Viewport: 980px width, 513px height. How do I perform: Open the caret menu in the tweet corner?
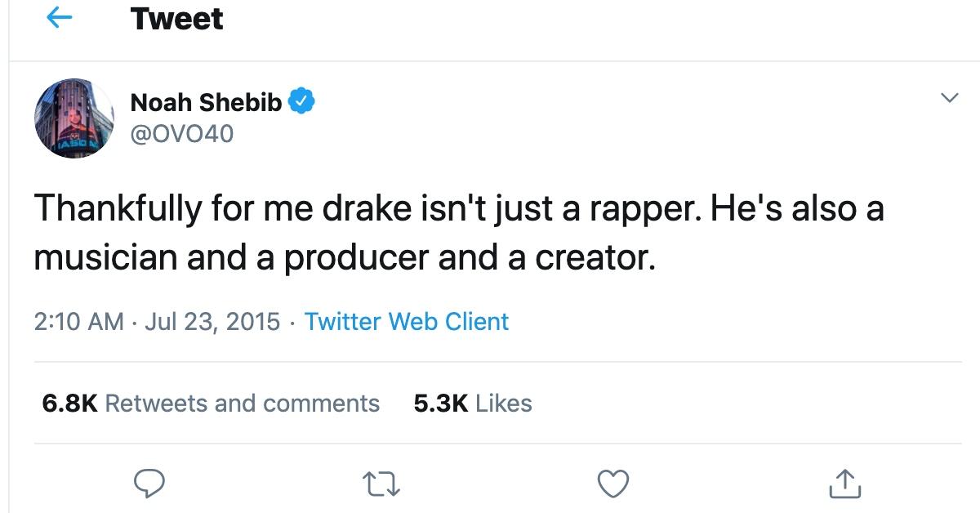[x=950, y=97]
